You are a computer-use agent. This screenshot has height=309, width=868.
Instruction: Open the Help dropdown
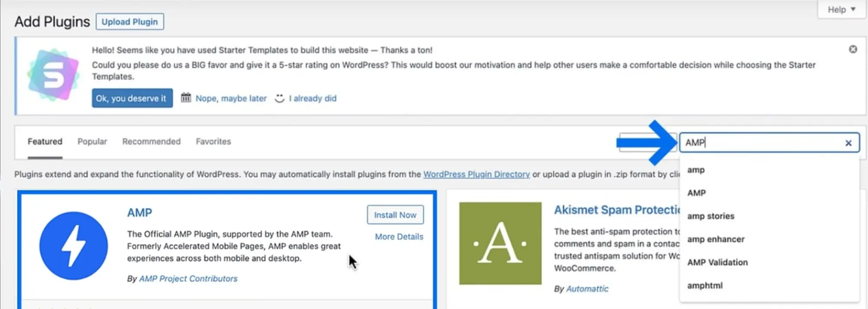point(841,10)
